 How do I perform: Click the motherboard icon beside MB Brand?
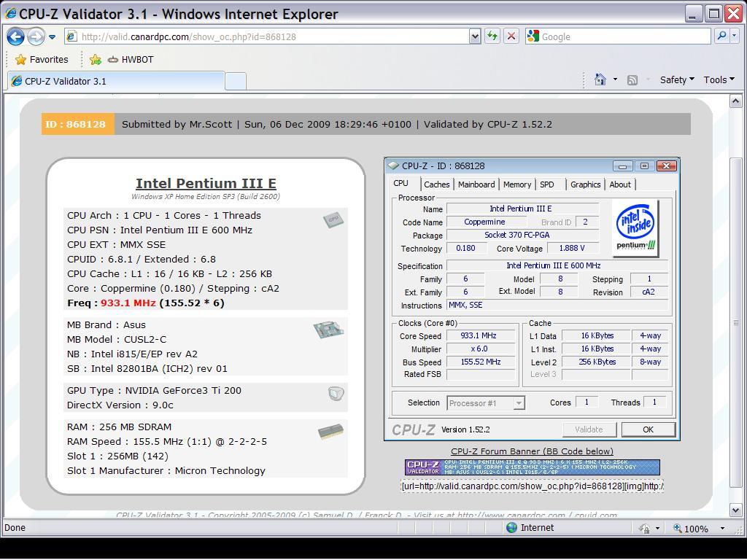328,330
